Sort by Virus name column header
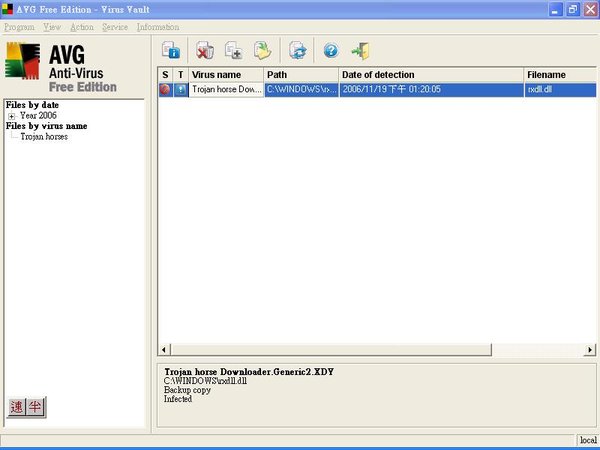This screenshot has height=450, width=600. pyautogui.click(x=226, y=75)
